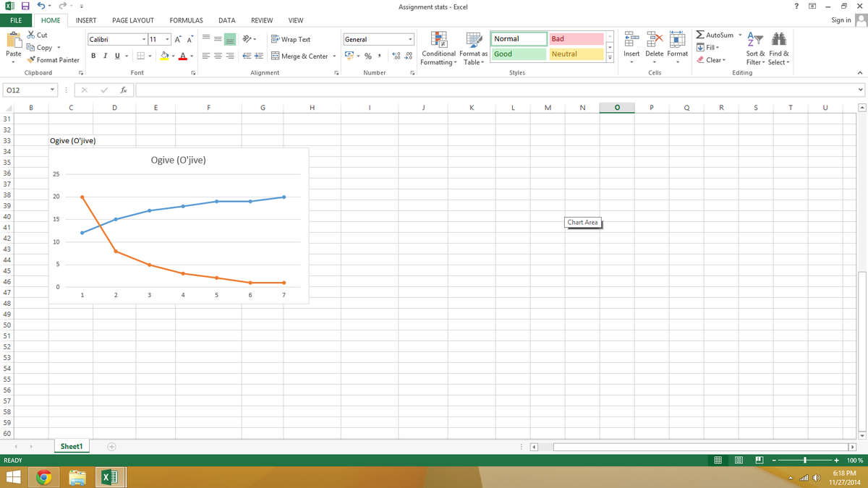Open Excel from the Windows taskbar
Viewport: 868px width, 488px height.
[111, 477]
